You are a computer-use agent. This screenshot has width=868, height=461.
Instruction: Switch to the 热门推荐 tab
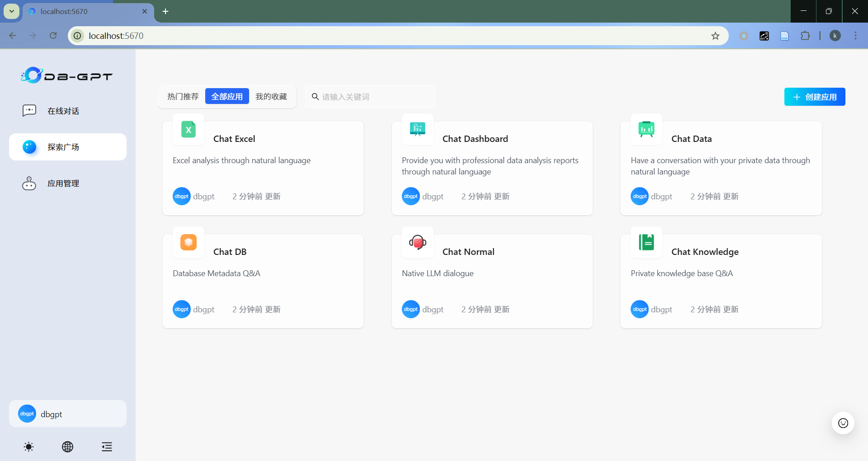click(183, 96)
